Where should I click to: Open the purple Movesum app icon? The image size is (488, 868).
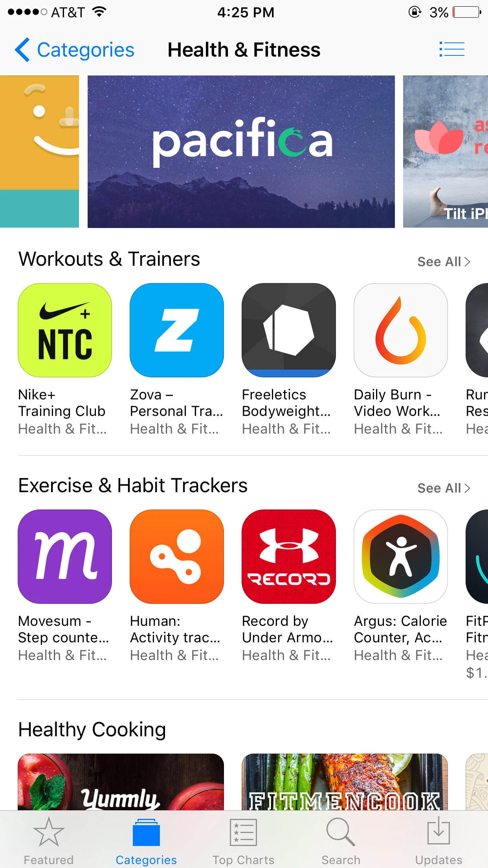(x=65, y=557)
